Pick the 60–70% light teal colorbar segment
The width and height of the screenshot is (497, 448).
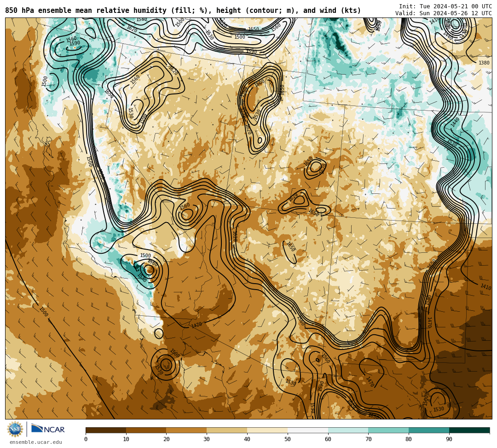[x=348, y=430]
